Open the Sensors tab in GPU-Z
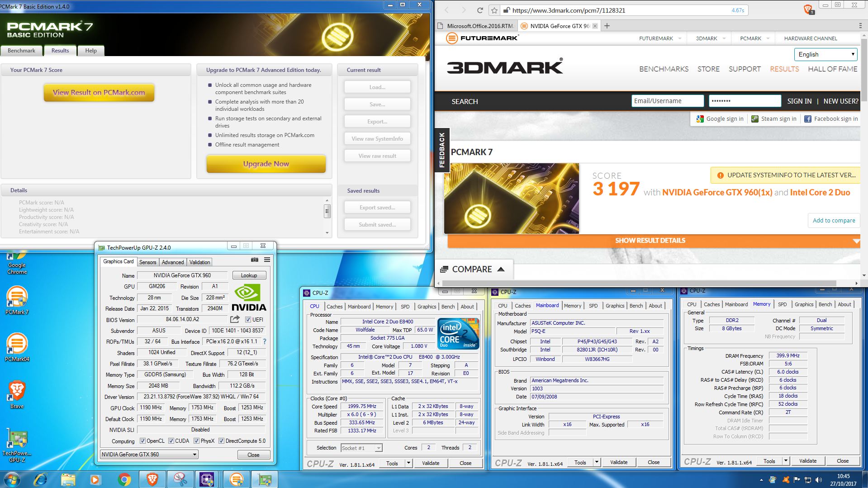The width and height of the screenshot is (868, 488). point(147,262)
